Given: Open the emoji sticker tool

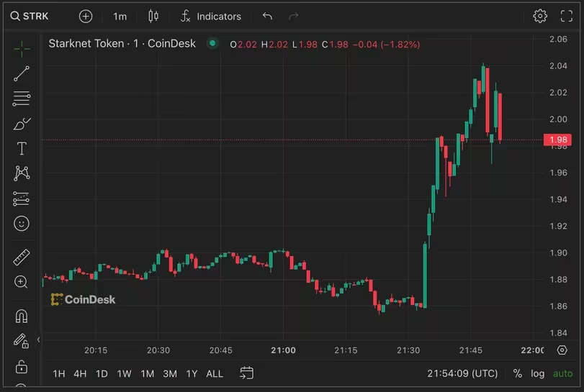Looking at the screenshot, I should click(x=22, y=224).
